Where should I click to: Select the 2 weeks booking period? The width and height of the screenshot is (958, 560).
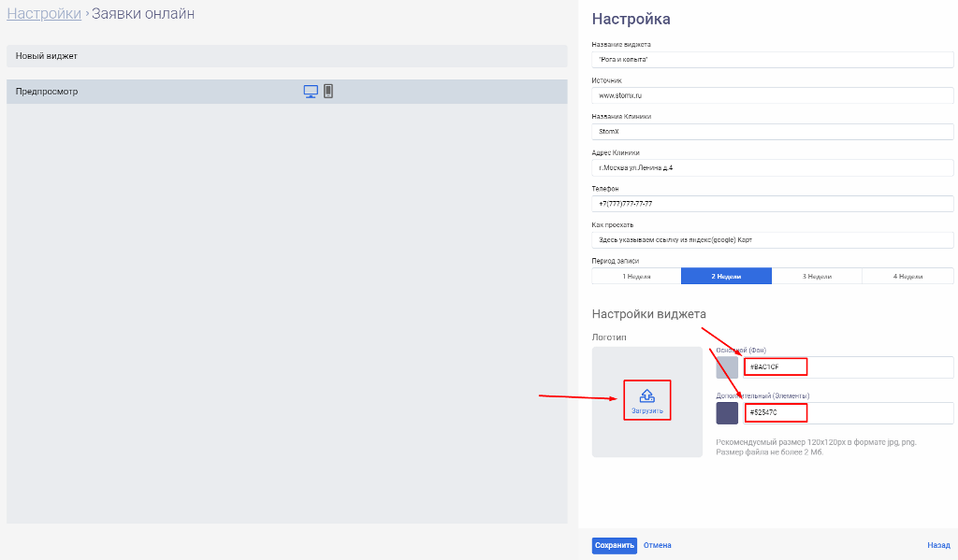pos(726,277)
